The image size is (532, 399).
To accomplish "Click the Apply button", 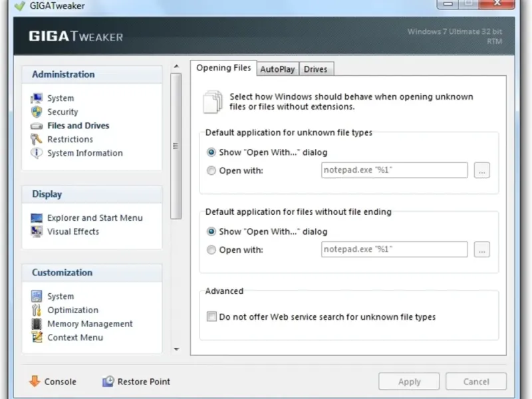I will point(409,381).
